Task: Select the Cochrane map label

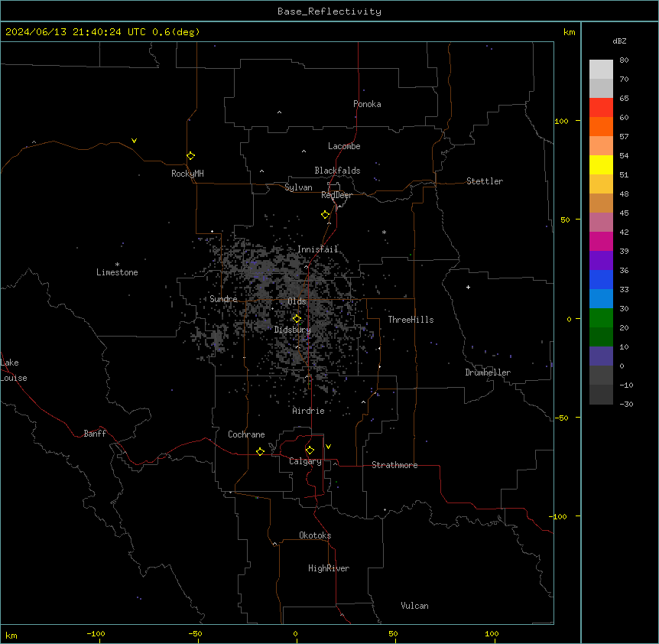Action: point(246,434)
